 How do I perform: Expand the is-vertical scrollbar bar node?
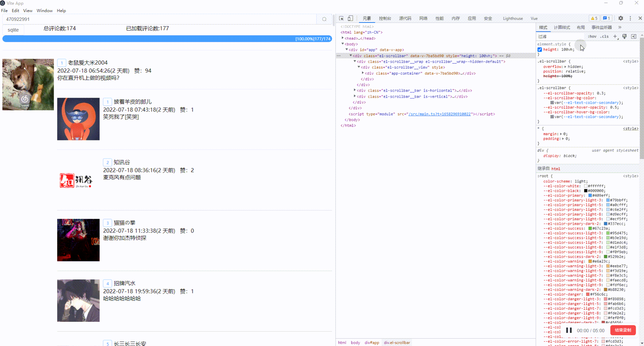[x=355, y=96]
